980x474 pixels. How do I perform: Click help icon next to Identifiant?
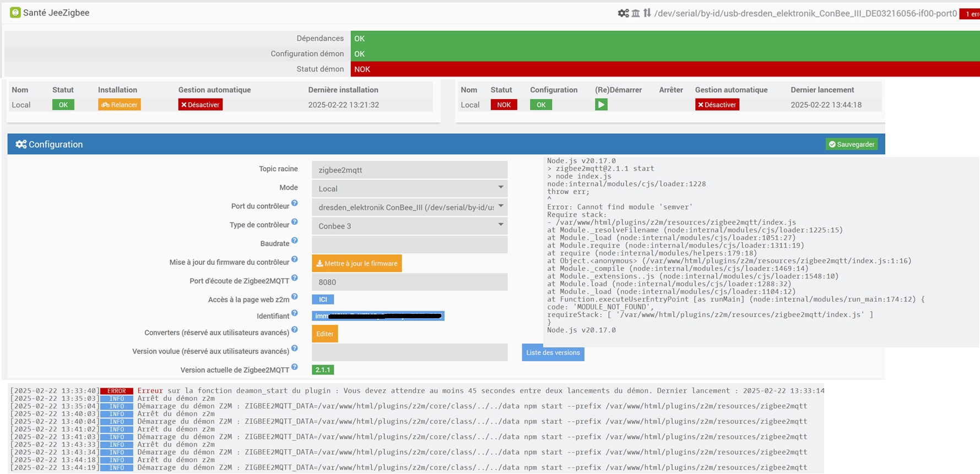tap(295, 313)
